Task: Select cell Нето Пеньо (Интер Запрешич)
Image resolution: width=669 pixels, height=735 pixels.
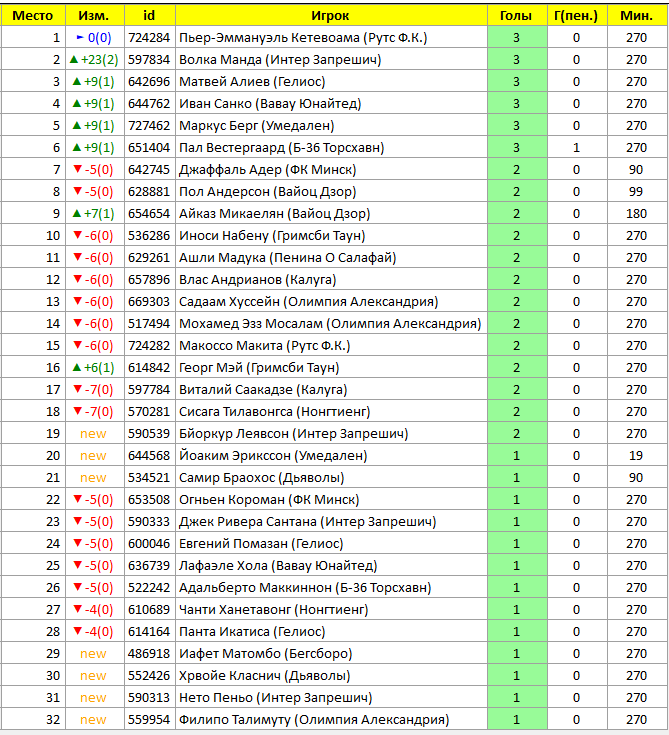Action: click(331, 698)
